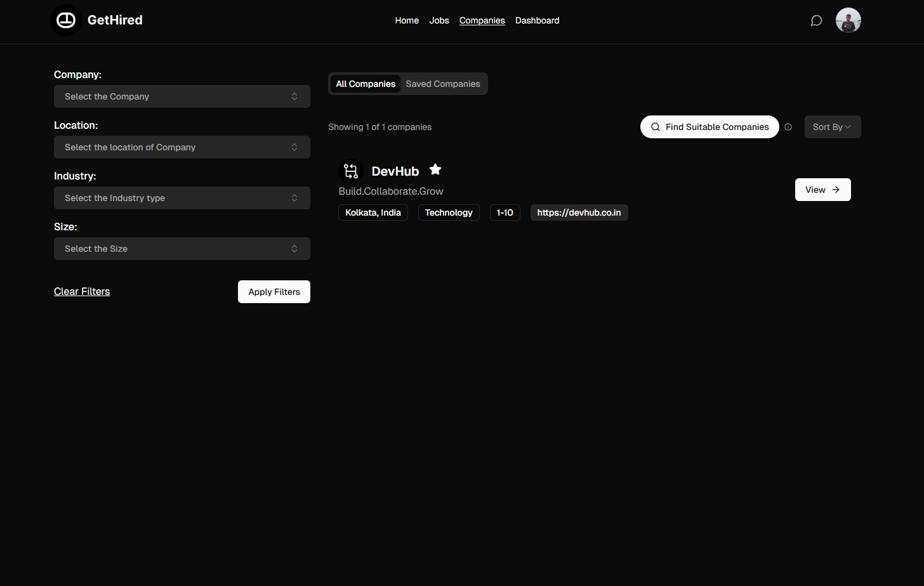
Task: Open the Companies nav link
Action: [x=482, y=20]
